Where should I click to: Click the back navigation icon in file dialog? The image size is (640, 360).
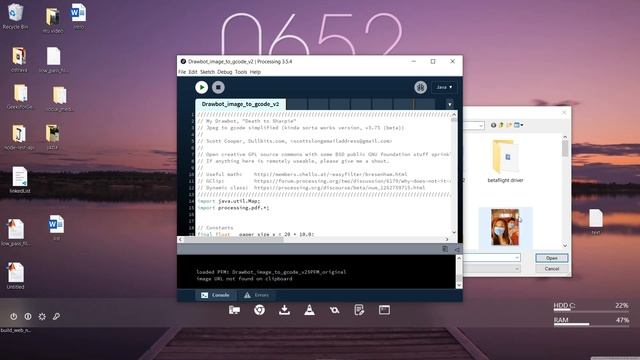tap(493, 125)
